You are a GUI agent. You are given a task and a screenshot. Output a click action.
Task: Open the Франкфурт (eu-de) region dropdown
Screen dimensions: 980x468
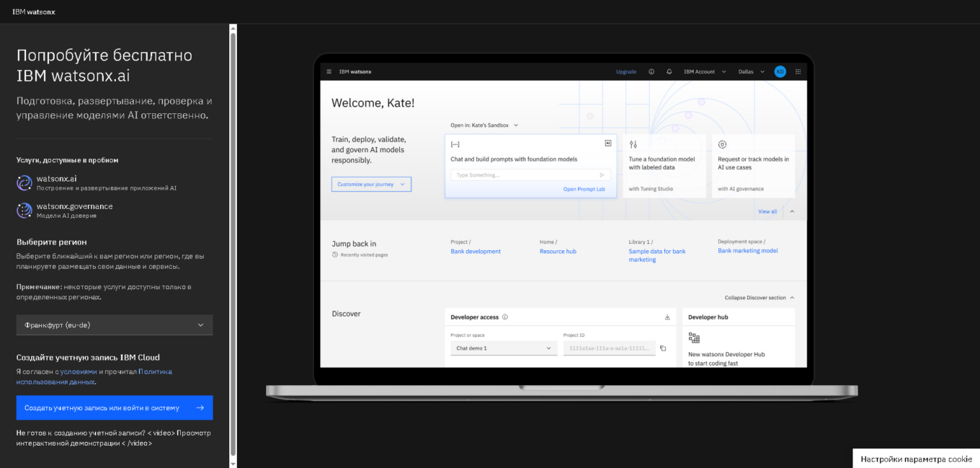click(x=115, y=325)
